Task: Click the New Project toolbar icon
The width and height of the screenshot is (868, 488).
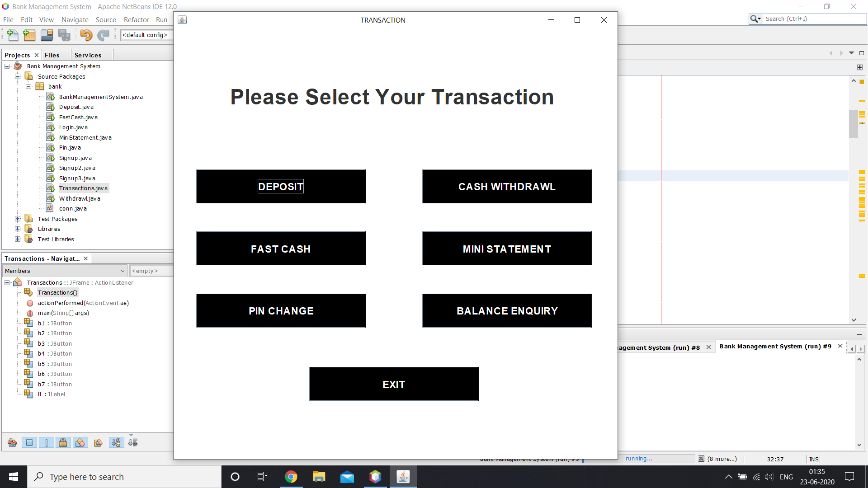Action: 29,35
